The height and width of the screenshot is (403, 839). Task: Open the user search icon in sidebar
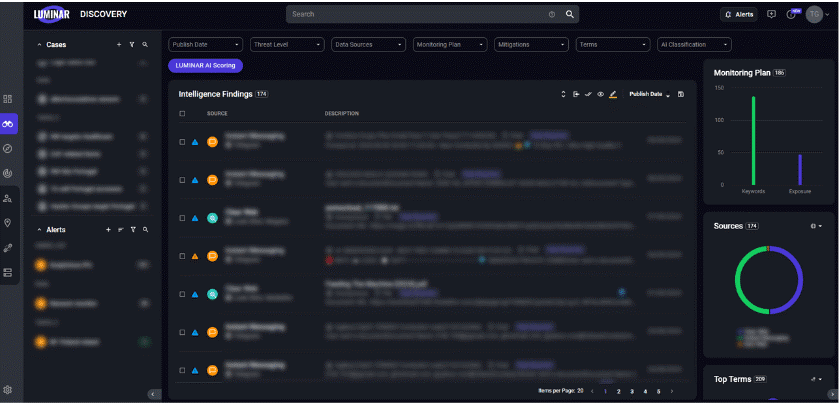[7, 198]
